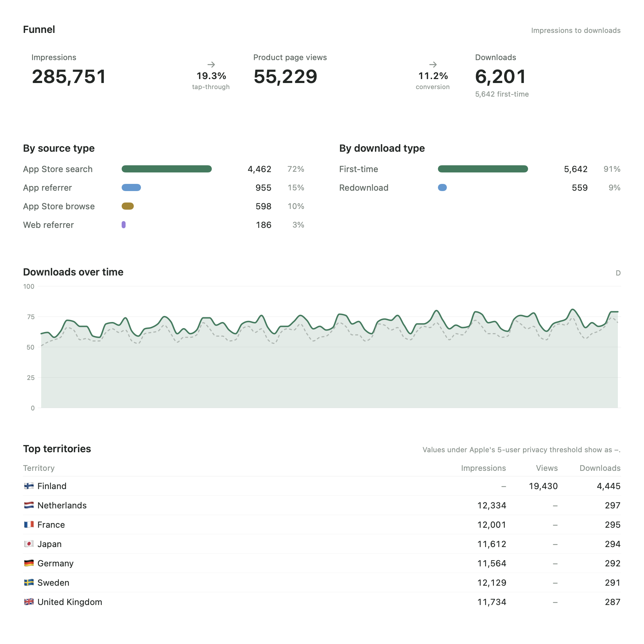This screenshot has height=644, width=644.
Task: Click the App Store browse gold bar
Action: [x=128, y=206]
